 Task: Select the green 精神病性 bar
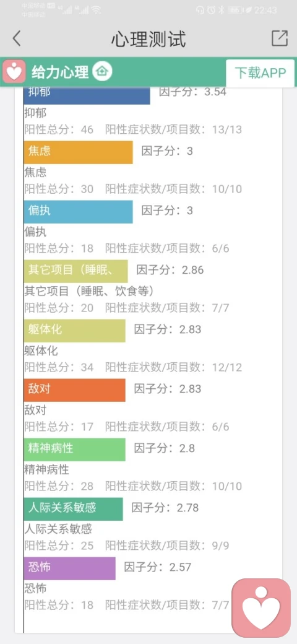click(75, 450)
